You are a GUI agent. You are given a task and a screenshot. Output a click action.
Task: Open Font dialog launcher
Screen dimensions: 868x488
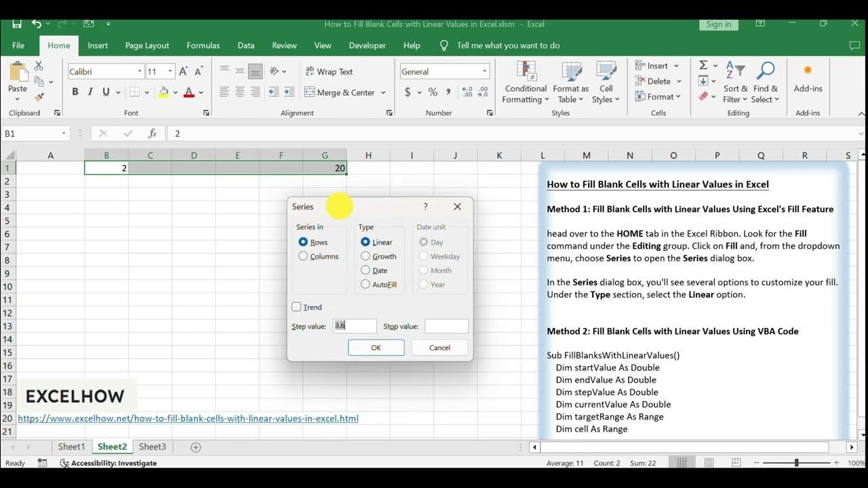click(x=206, y=113)
